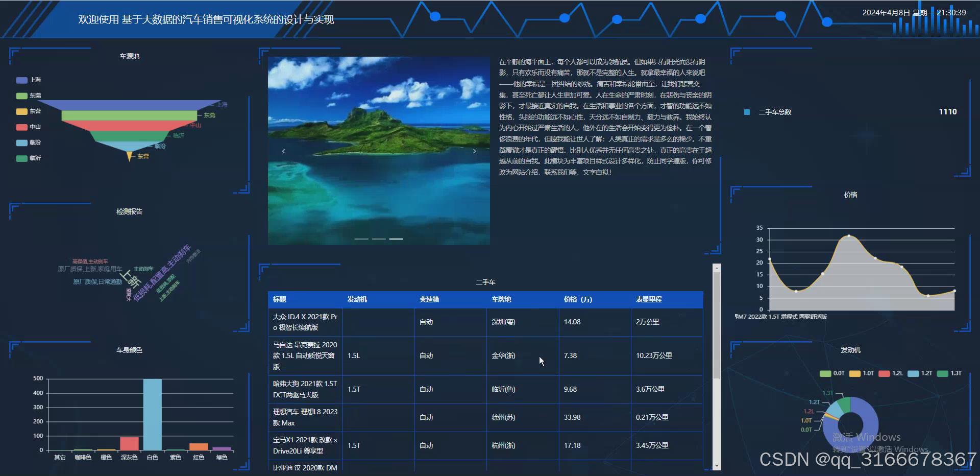This screenshot has width=980, height=476.
Task: Click the blue square marker beside 二手车总数
Action: pos(747,112)
